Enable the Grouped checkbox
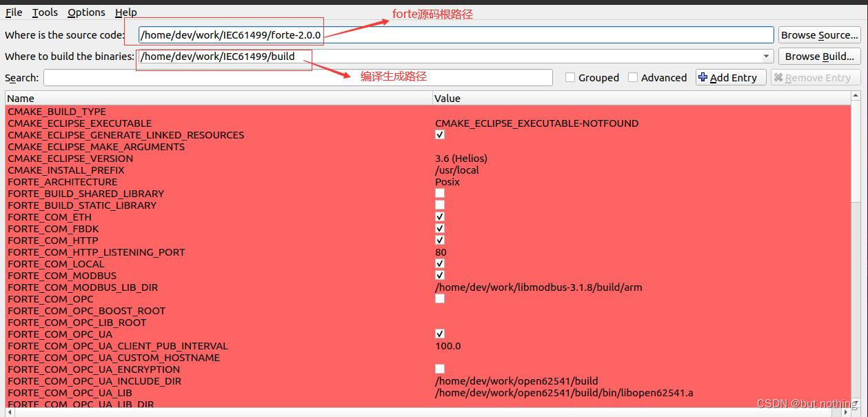Viewport: 868px width, 417px height. [x=571, y=77]
